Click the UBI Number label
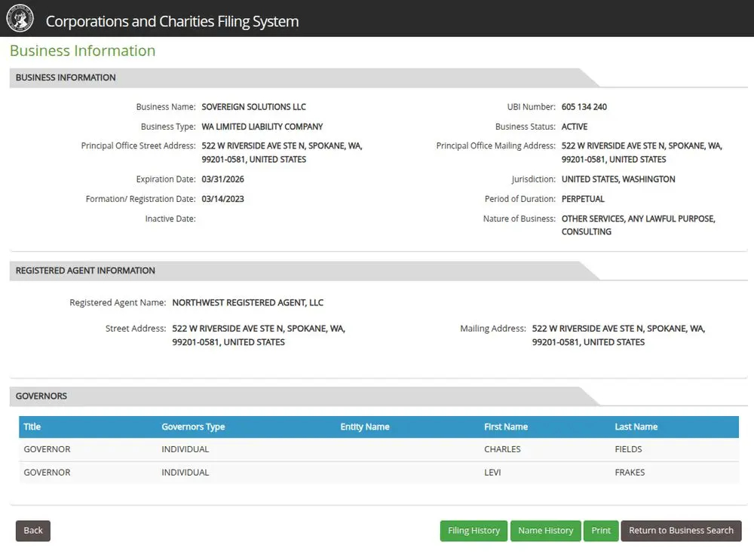754x560 pixels. (x=532, y=107)
